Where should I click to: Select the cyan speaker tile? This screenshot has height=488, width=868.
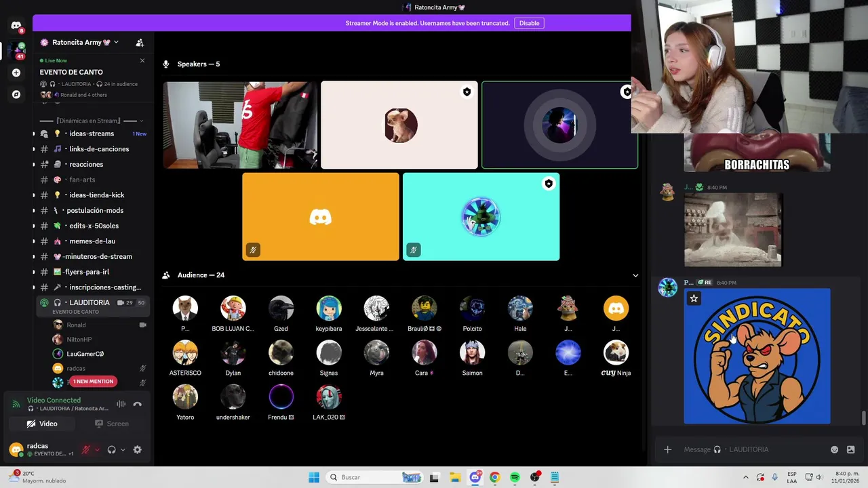coord(481,217)
